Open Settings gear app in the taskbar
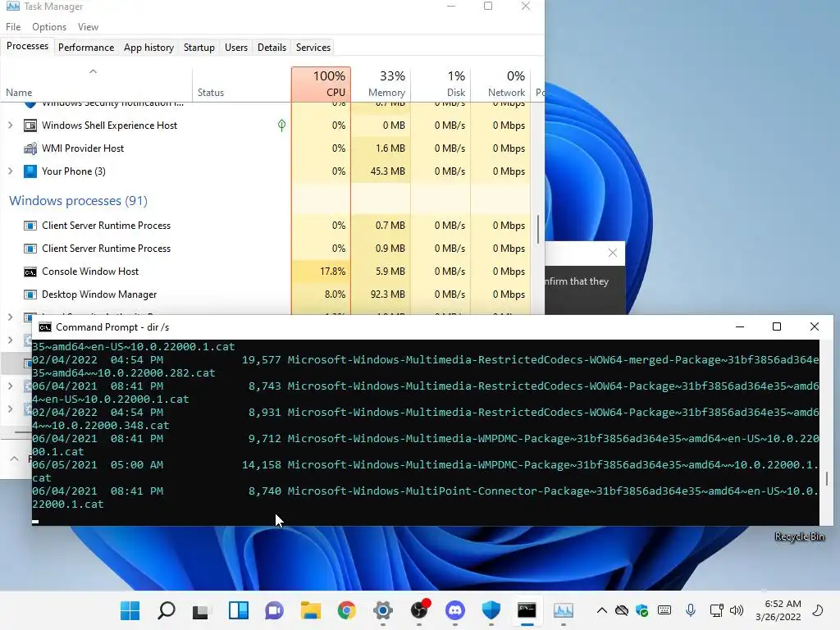The height and width of the screenshot is (630, 840). (383, 610)
